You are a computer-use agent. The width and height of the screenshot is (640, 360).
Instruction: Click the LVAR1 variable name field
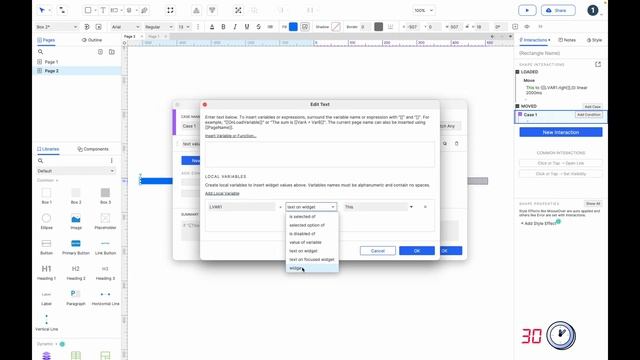tap(242, 207)
